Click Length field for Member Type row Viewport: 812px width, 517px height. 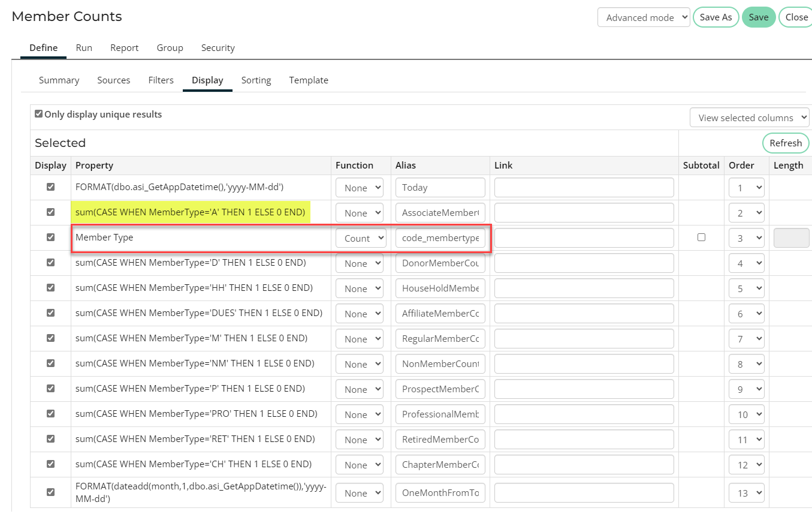791,238
